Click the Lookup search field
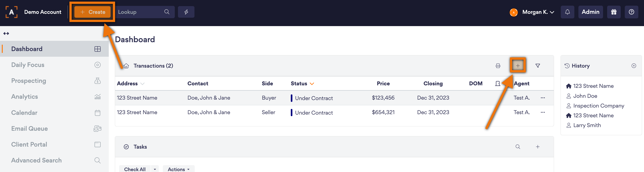 [140, 12]
